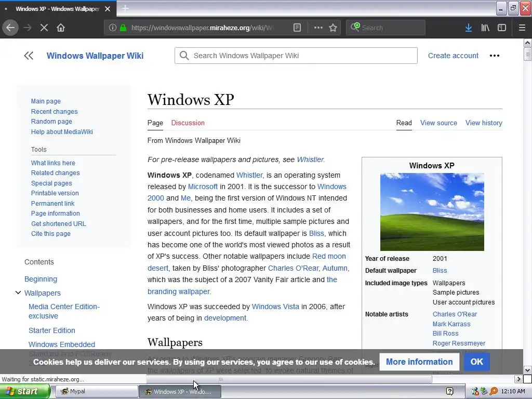Click the browser forward arrow

point(28,28)
